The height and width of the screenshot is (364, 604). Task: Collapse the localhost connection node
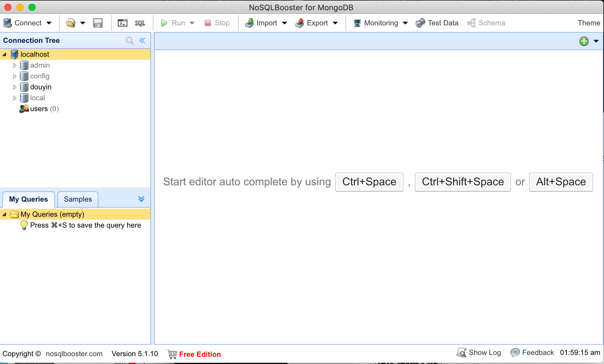tap(5, 55)
